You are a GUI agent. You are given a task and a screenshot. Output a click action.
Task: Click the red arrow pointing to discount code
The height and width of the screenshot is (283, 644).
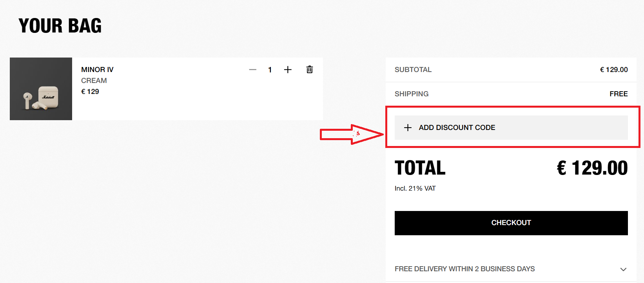pyautogui.click(x=352, y=134)
